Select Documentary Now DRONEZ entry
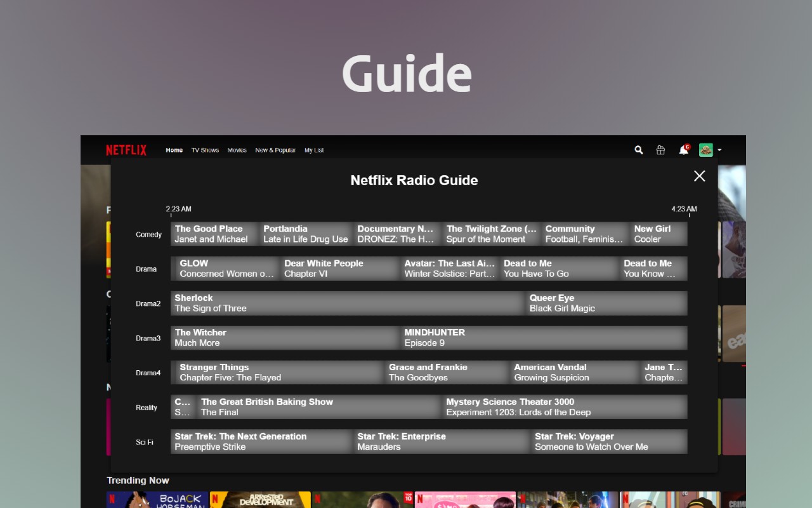 (397, 234)
